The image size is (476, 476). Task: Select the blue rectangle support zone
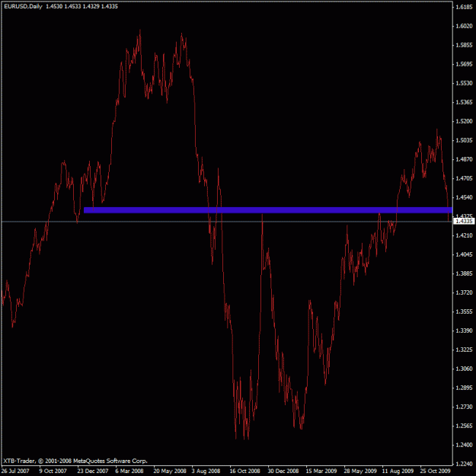tap(268, 210)
